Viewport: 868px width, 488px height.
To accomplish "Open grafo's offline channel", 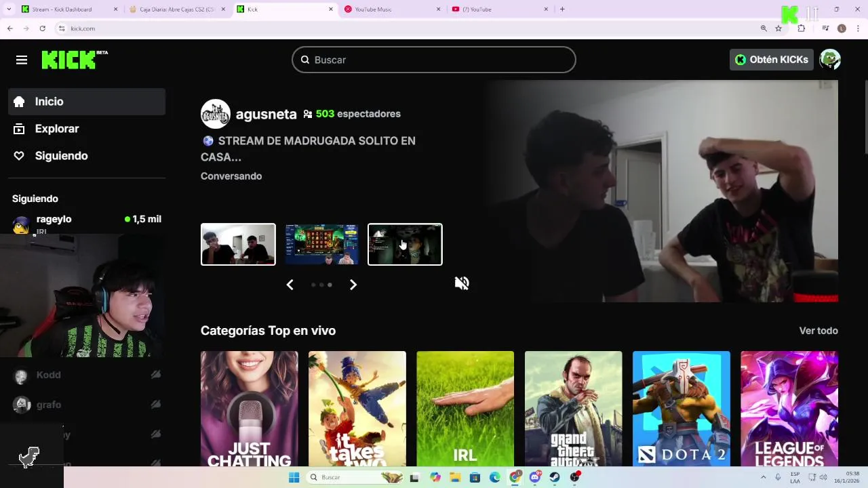I will click(x=87, y=405).
